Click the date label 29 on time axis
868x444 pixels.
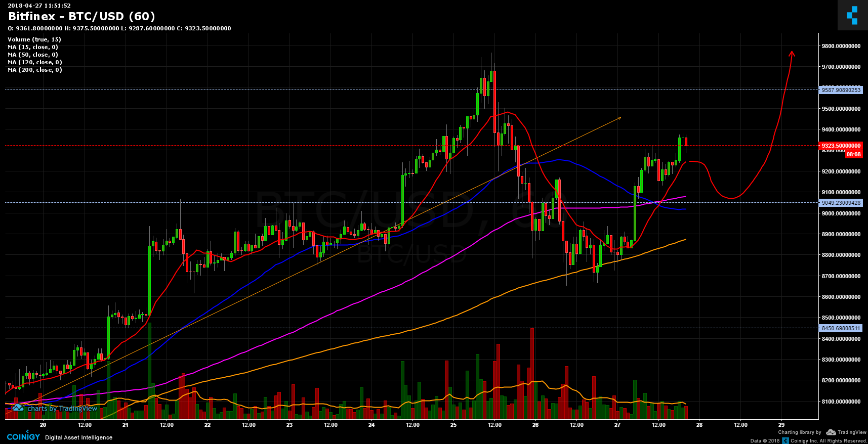(x=781, y=425)
